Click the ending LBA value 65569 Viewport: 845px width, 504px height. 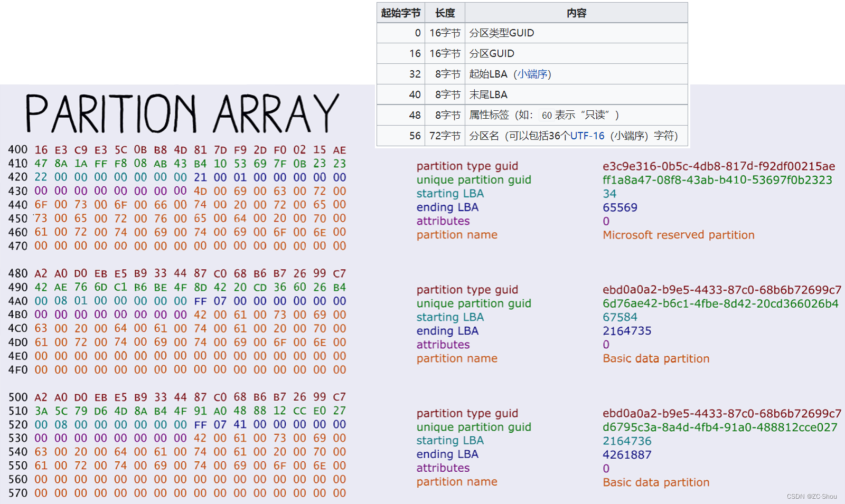click(x=621, y=207)
